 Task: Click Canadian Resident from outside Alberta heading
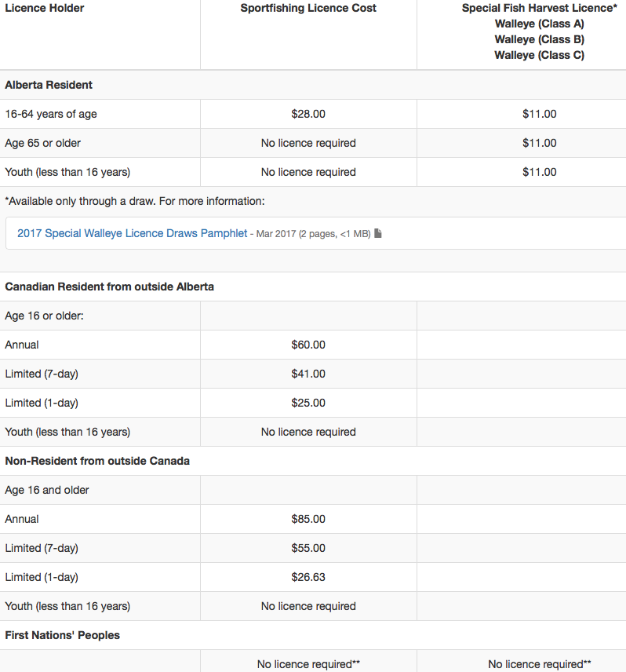[x=109, y=287]
